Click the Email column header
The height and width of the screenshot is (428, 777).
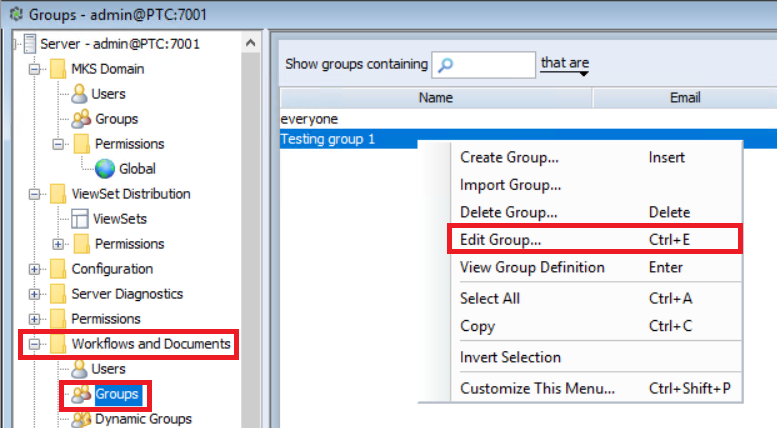point(684,98)
